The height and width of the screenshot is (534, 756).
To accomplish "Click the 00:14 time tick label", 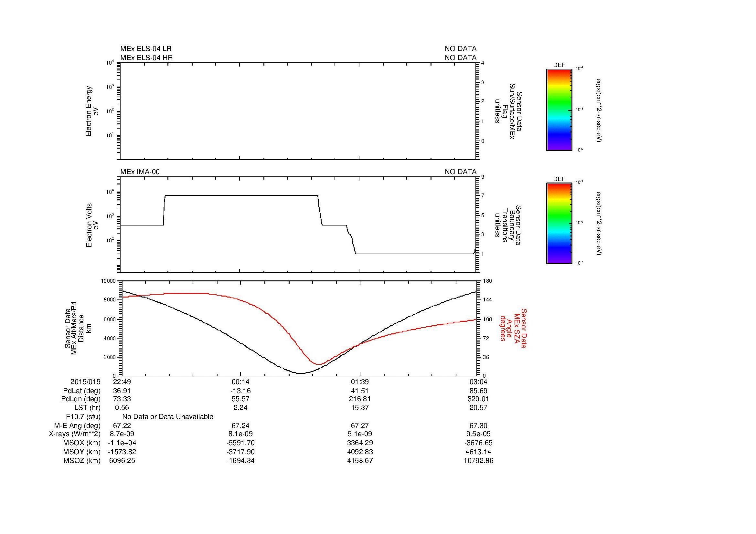I will tap(241, 382).
